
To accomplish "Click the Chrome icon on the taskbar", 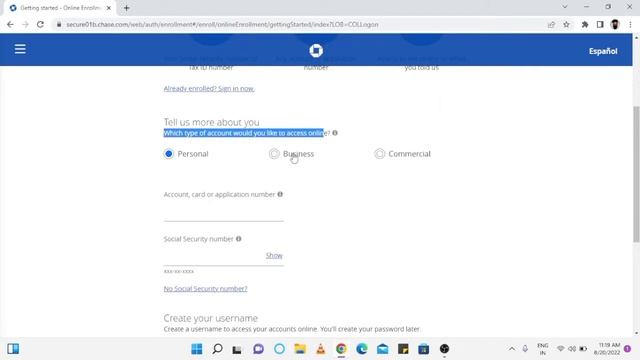I will click(341, 349).
